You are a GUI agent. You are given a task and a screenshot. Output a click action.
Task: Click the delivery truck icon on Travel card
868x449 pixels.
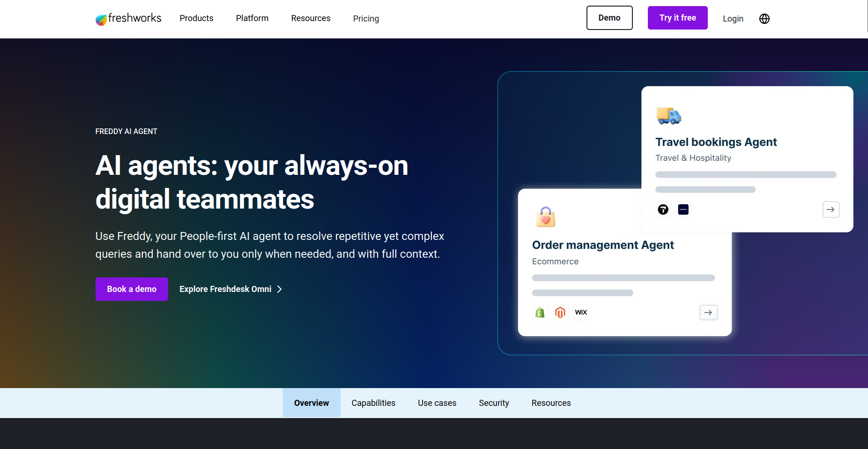coord(668,116)
